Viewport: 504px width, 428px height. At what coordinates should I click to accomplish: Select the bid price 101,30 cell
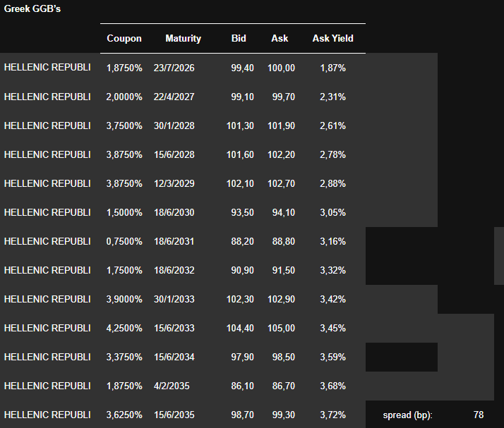(x=242, y=126)
